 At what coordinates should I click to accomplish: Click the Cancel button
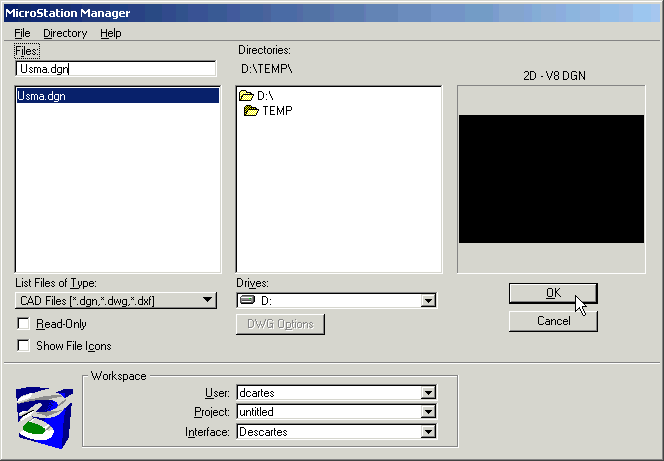[553, 321]
